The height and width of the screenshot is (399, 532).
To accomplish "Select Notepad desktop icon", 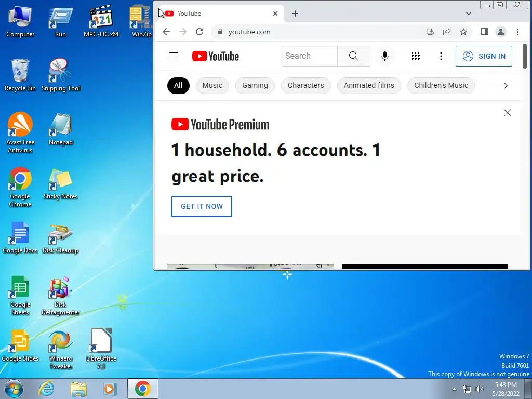I will click(x=61, y=129).
